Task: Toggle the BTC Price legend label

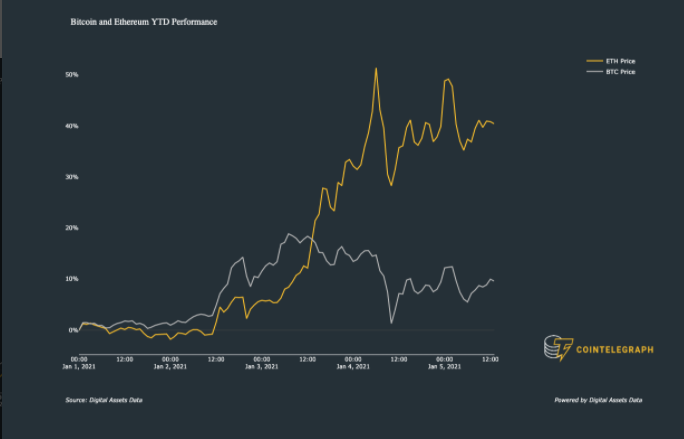Action: pos(620,72)
